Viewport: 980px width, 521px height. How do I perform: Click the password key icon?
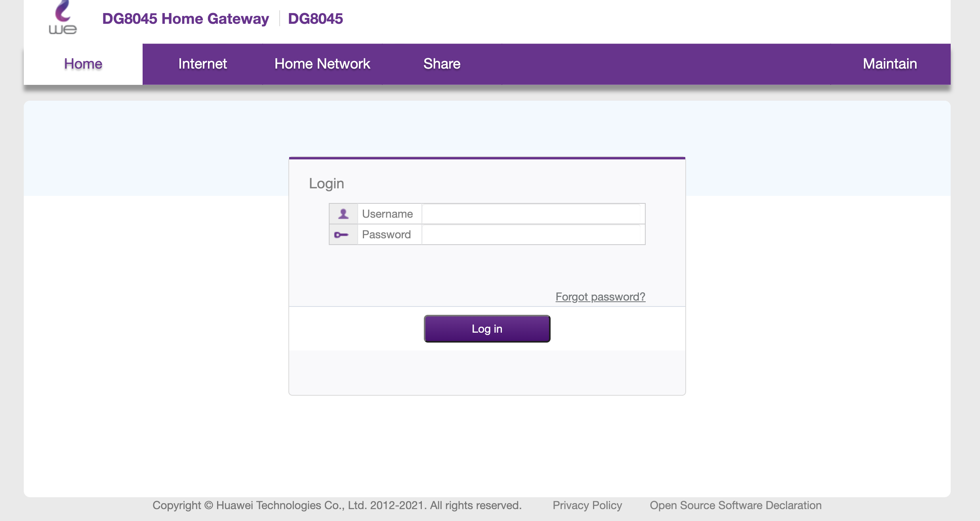(x=341, y=235)
